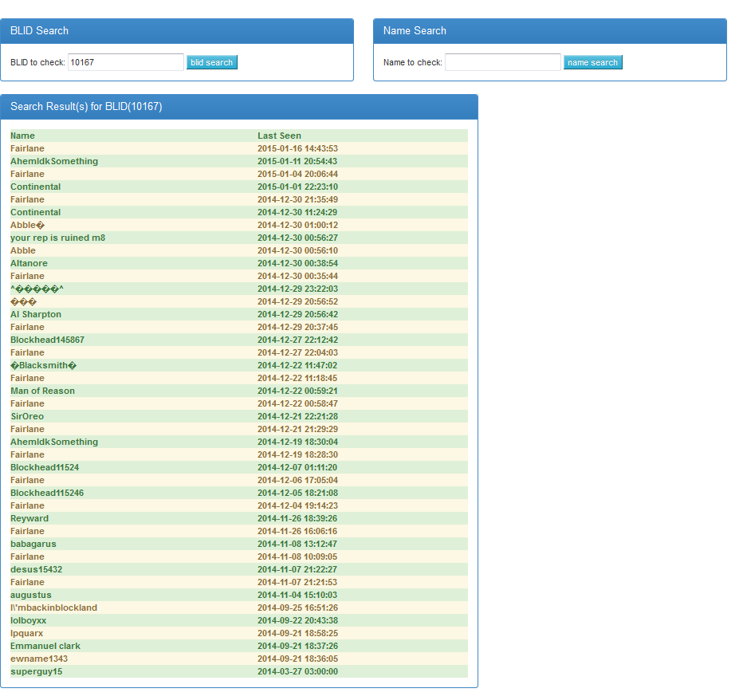Click the Fairlane name dated 2015-01-04
Screen dimensions: 739x700
[x=27, y=174]
